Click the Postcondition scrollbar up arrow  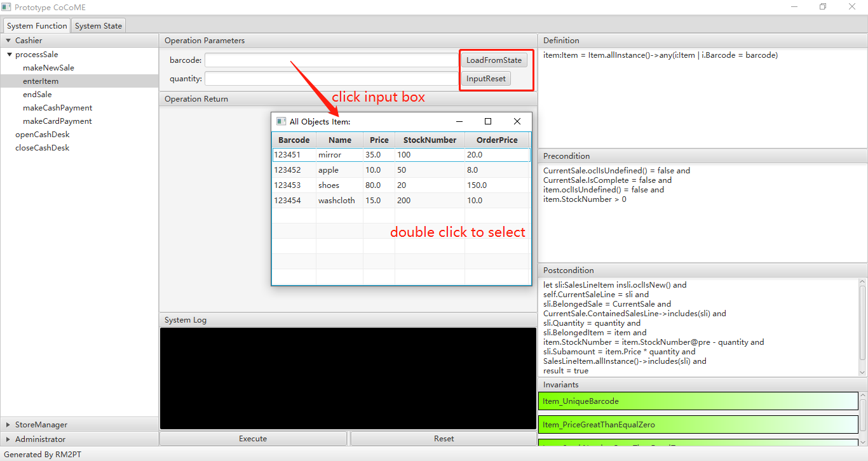[x=862, y=282]
